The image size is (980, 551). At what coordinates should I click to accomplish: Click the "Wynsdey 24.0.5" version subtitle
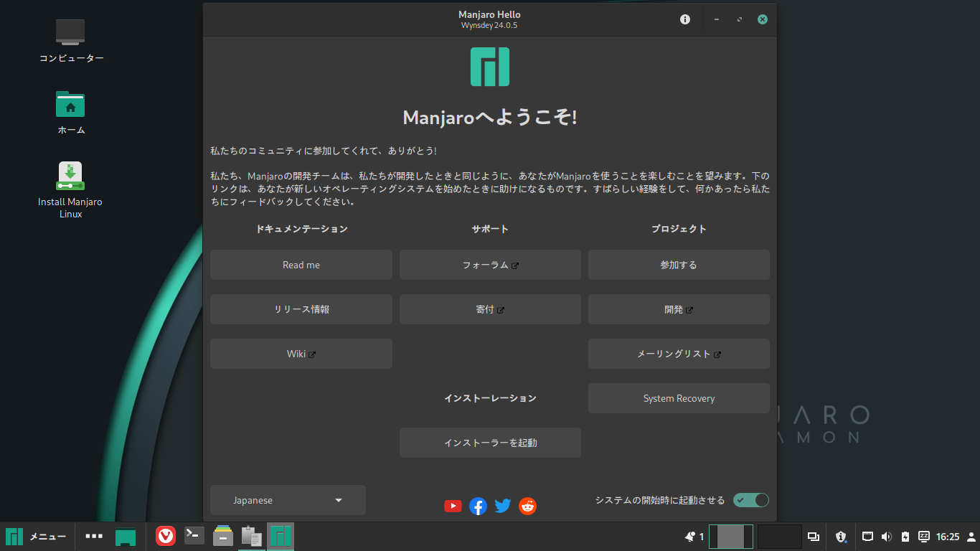click(x=489, y=25)
